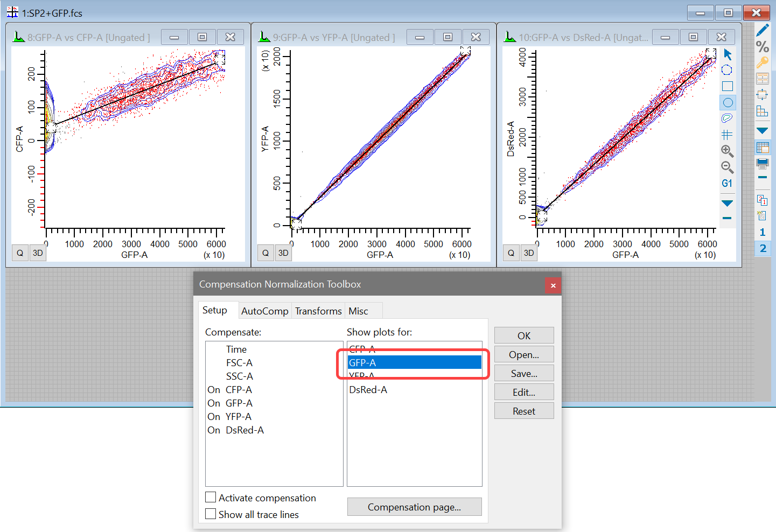Expand the blue arrow above the printer icon
The width and height of the screenshot is (776, 532).
point(763,130)
